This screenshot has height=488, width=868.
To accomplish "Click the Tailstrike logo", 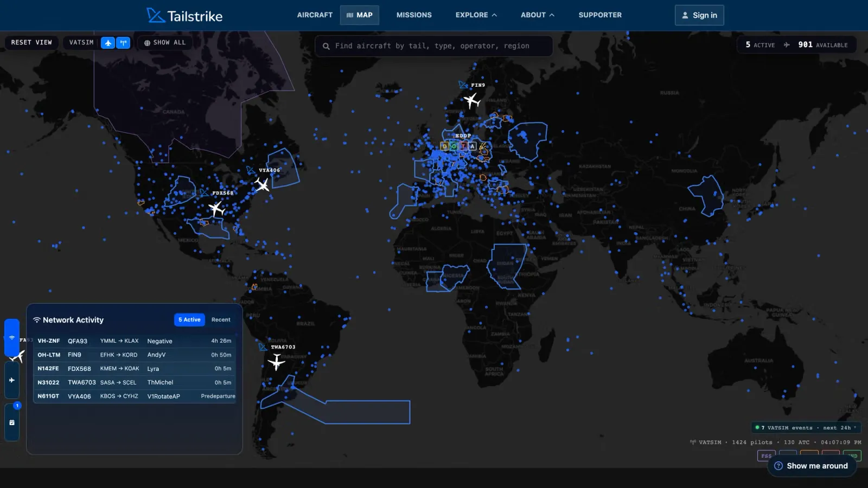I will coord(184,15).
